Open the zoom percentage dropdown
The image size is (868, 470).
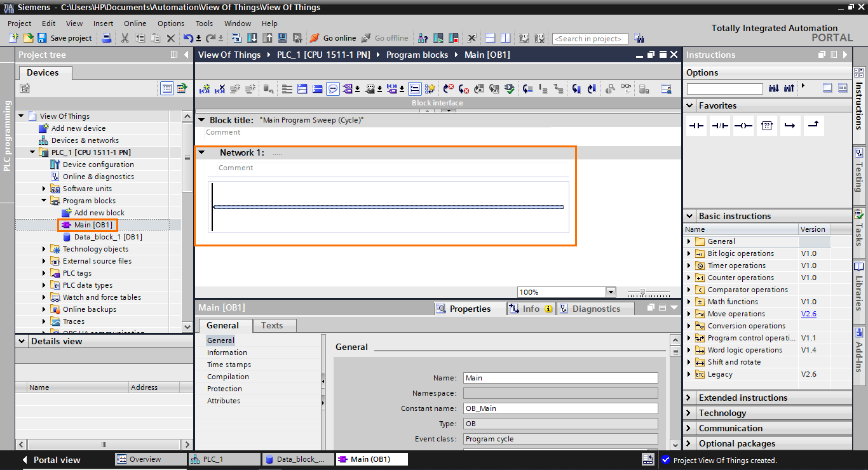(x=611, y=292)
